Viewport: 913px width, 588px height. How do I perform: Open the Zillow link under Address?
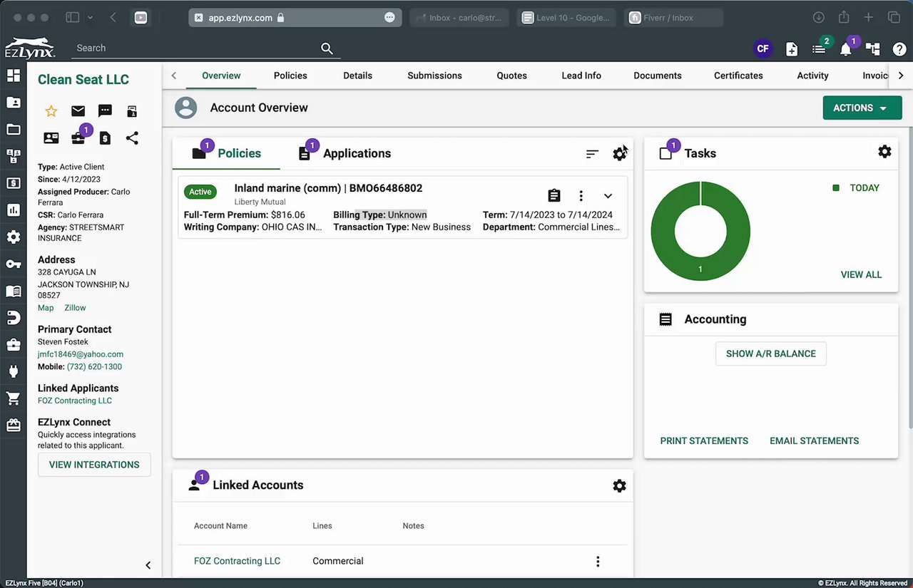(x=75, y=308)
